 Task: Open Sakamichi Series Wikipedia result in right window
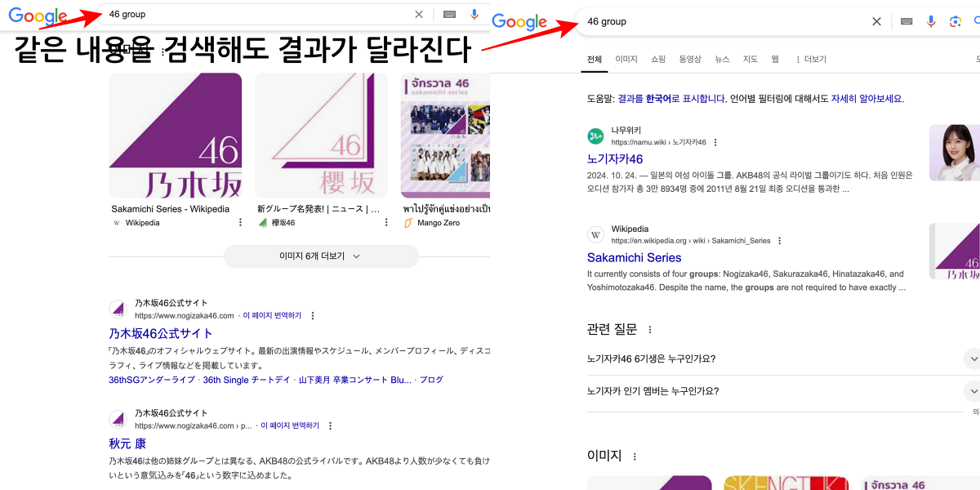[635, 257]
